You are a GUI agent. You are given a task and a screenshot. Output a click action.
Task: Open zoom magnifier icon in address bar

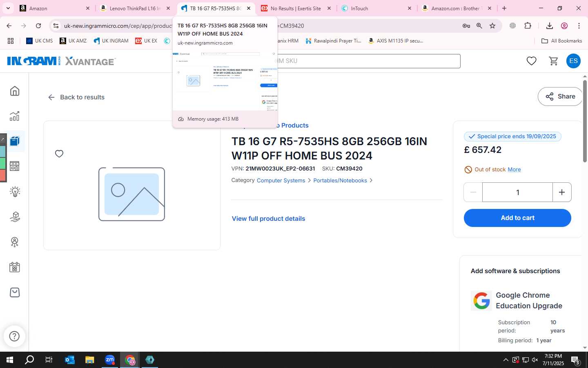point(479,26)
